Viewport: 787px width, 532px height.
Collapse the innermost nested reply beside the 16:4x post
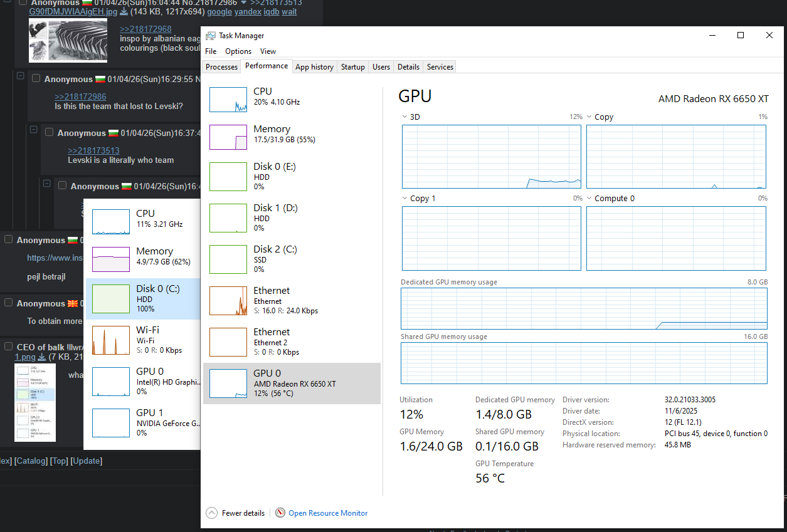click(x=46, y=183)
